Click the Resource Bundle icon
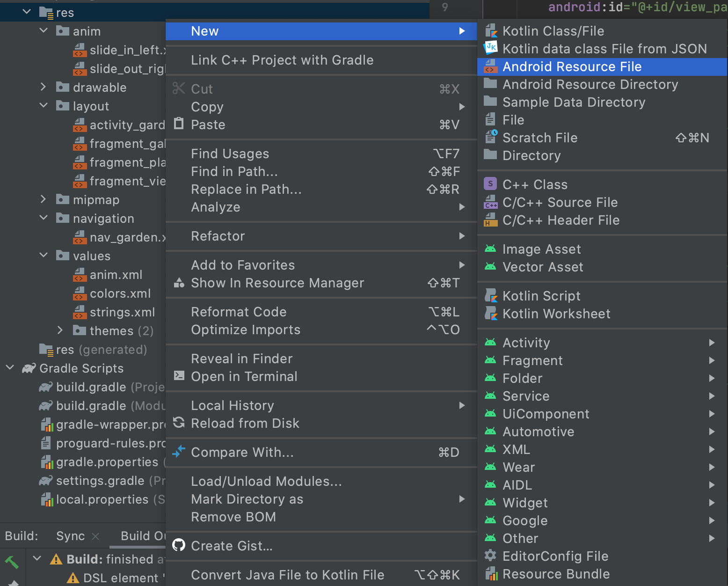Viewport: 728px width, 586px height. click(490, 574)
